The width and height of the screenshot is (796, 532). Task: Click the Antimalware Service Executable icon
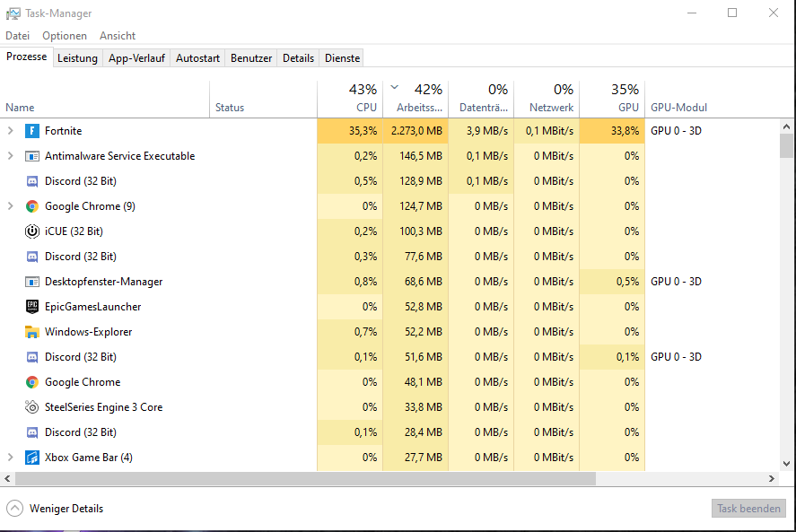click(32, 156)
